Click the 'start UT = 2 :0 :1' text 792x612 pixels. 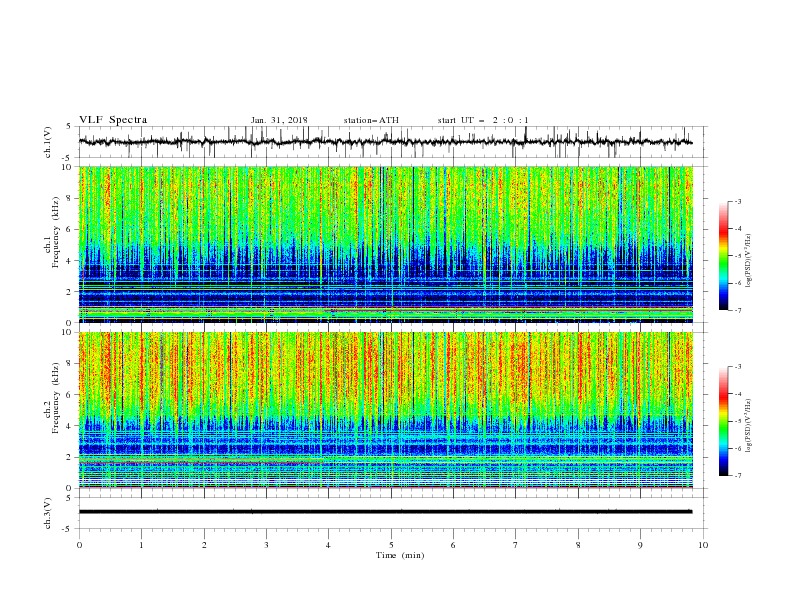483,120
